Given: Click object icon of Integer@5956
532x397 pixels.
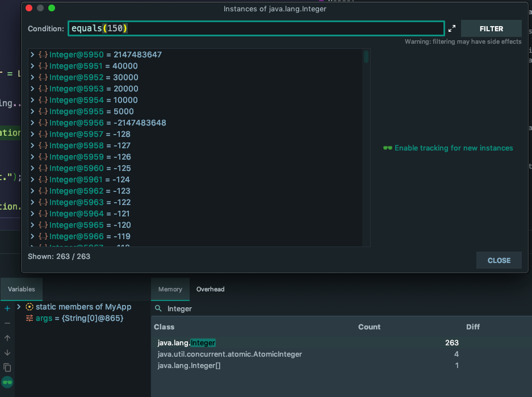Looking at the screenshot, I should point(43,123).
